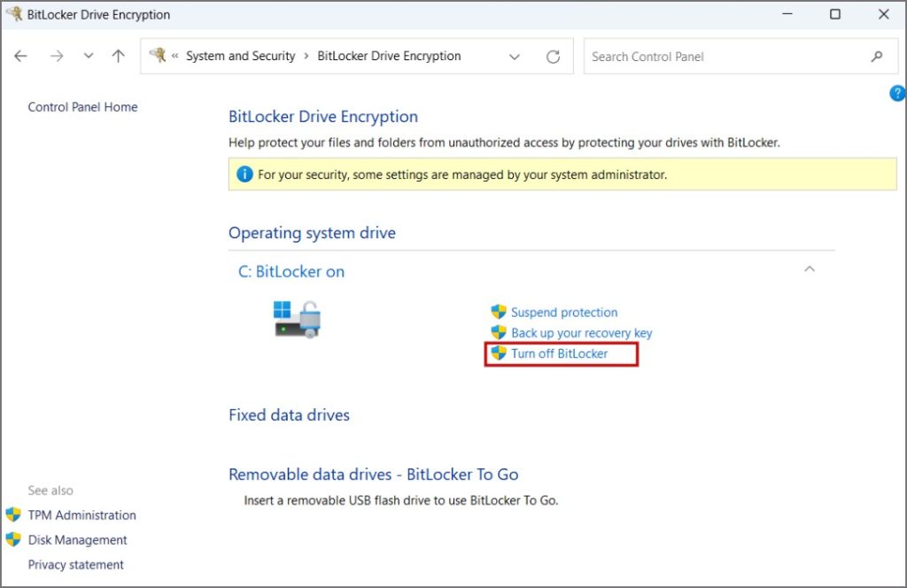Image resolution: width=907 pixels, height=588 pixels.
Task: Go back with the left arrow button
Action: (x=21, y=56)
